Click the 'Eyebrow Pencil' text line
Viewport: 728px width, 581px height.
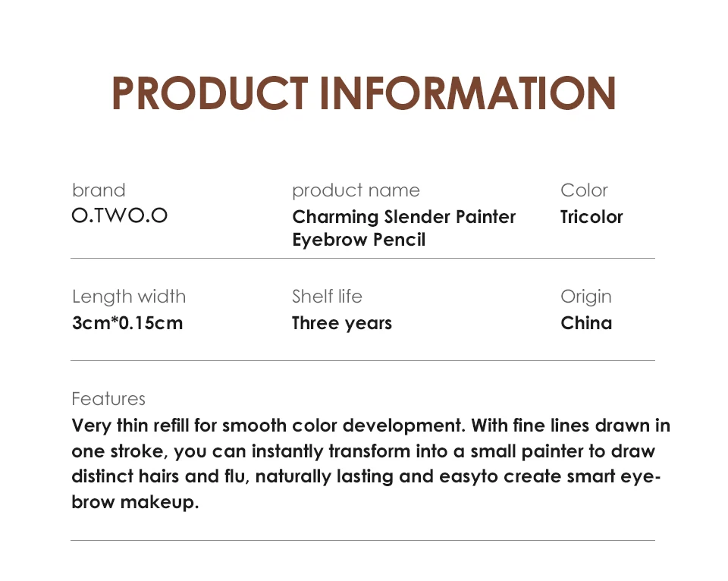[359, 240]
